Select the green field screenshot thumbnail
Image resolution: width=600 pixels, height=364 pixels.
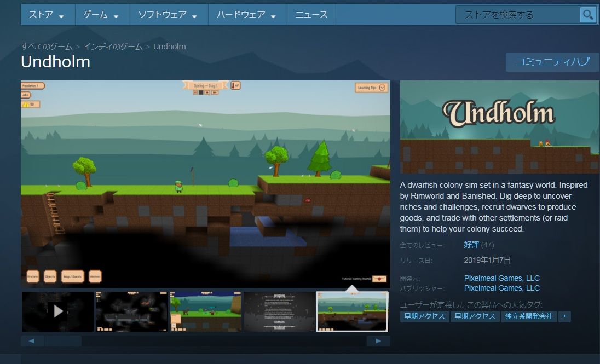click(x=205, y=311)
